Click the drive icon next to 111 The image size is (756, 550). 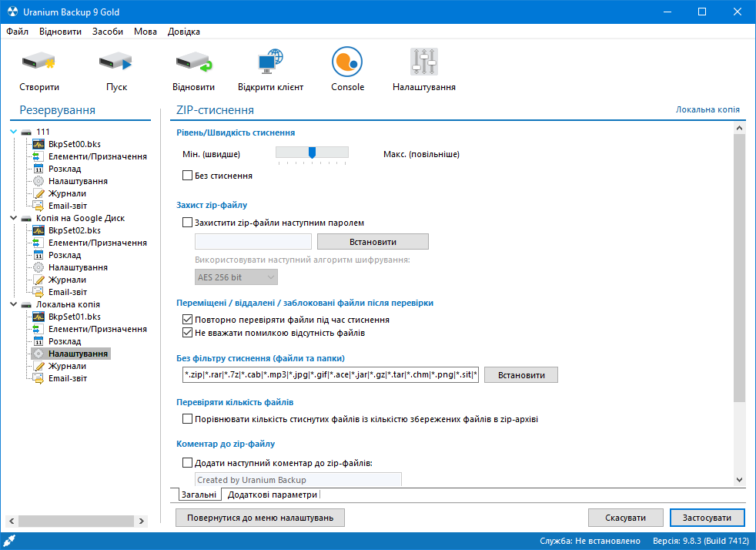pos(26,132)
